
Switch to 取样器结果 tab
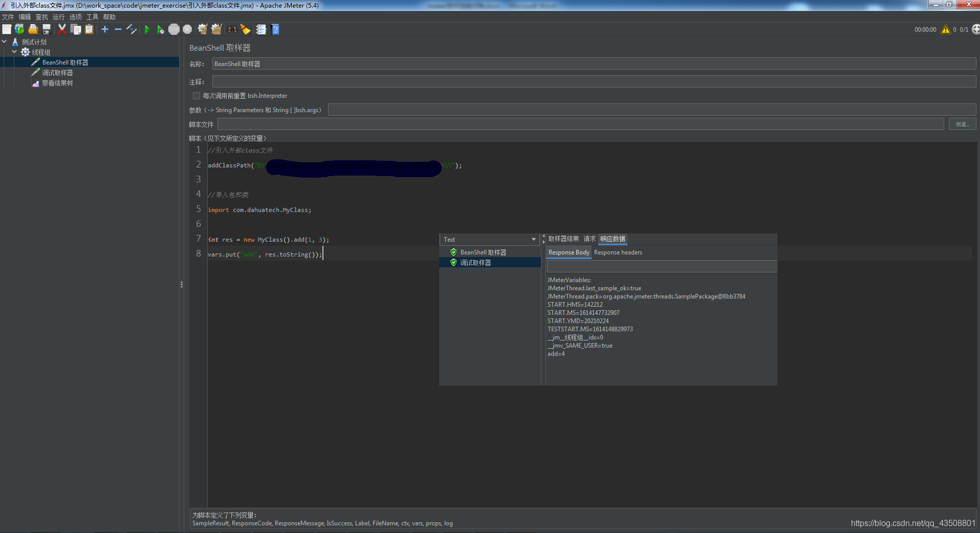[x=563, y=239]
